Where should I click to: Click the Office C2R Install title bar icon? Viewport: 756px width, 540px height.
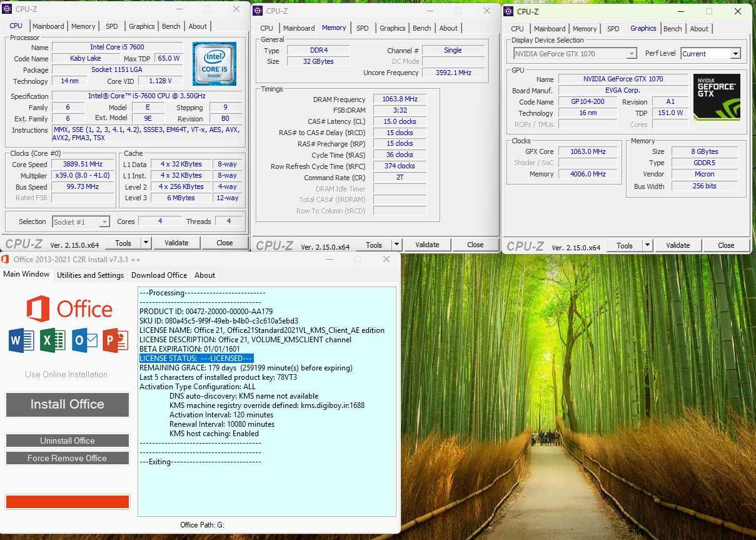pyautogui.click(x=6, y=259)
